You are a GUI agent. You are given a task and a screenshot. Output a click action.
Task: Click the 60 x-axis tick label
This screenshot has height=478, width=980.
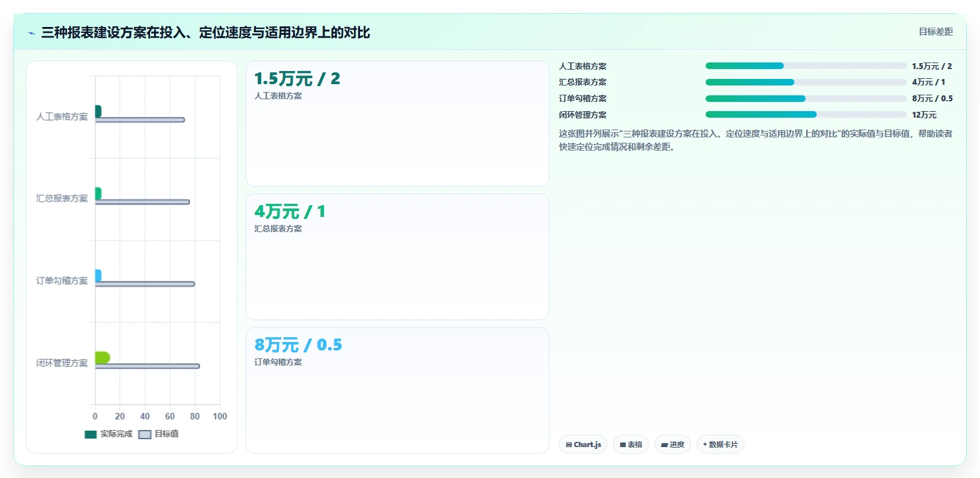tap(170, 417)
